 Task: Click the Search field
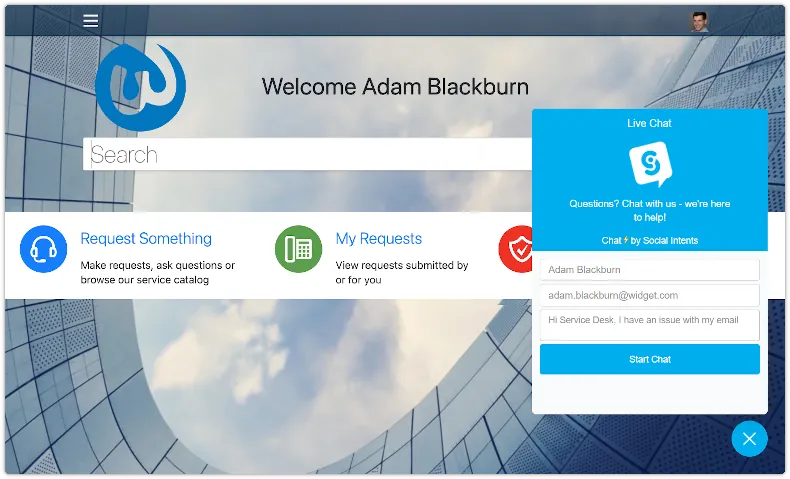tap(307, 154)
